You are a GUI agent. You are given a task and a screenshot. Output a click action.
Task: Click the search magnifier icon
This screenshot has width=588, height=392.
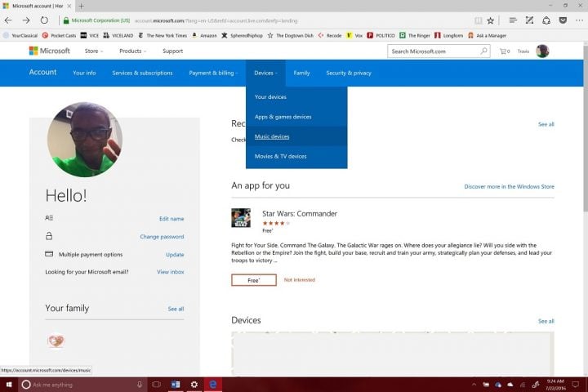[x=484, y=51]
